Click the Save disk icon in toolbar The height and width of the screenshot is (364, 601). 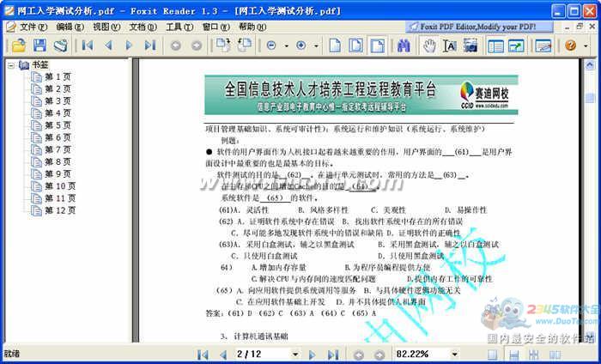[39, 45]
